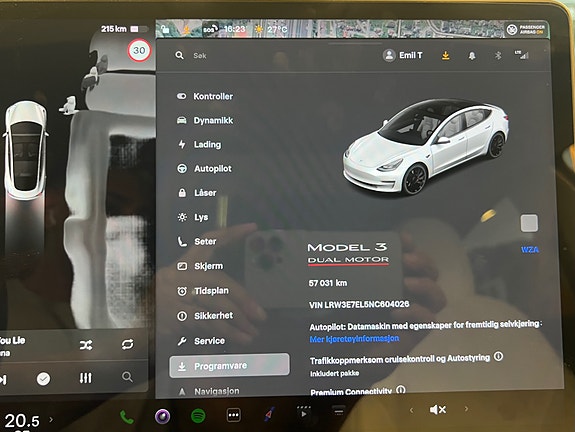Click the Passenger Airbag indicator
This screenshot has width=575, height=432.
[526, 29]
